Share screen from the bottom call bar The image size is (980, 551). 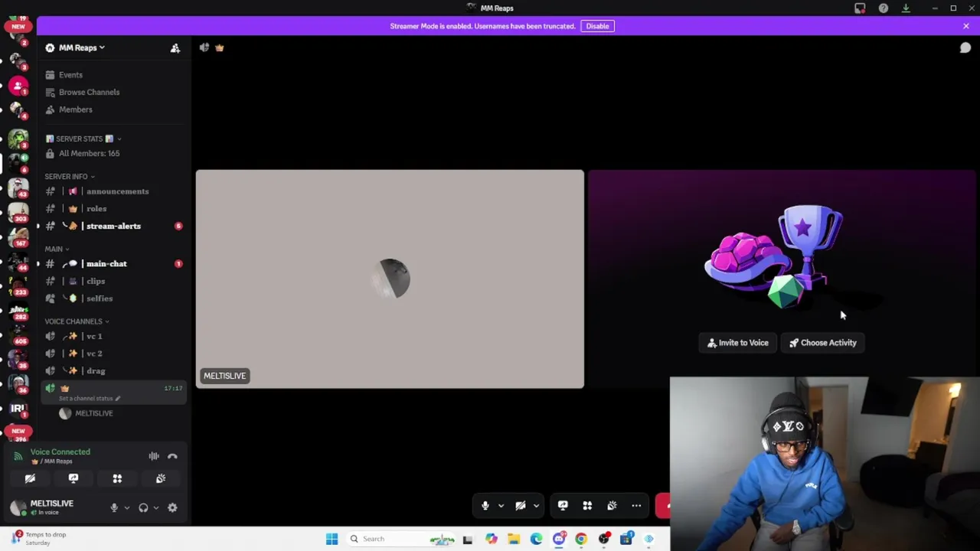(x=563, y=506)
